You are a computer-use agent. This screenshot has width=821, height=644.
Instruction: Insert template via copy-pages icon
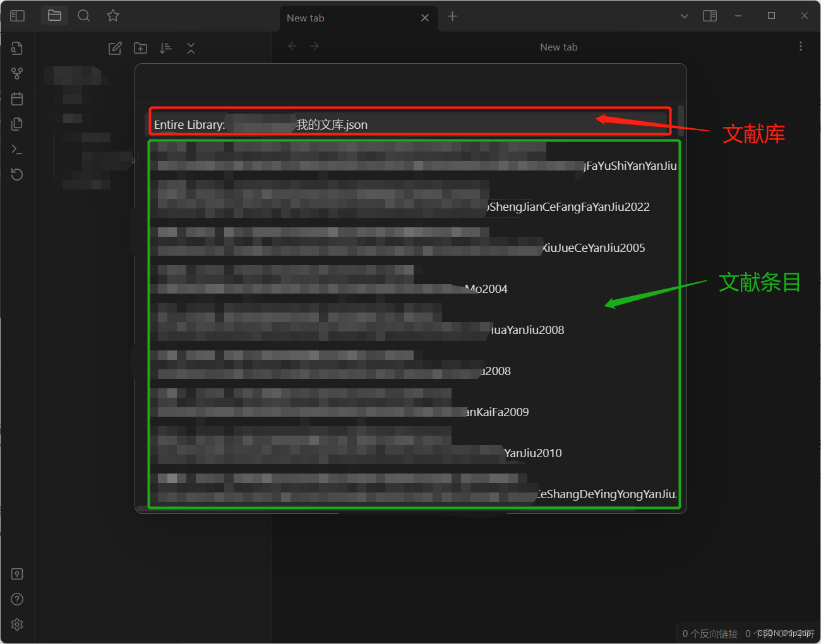17,124
